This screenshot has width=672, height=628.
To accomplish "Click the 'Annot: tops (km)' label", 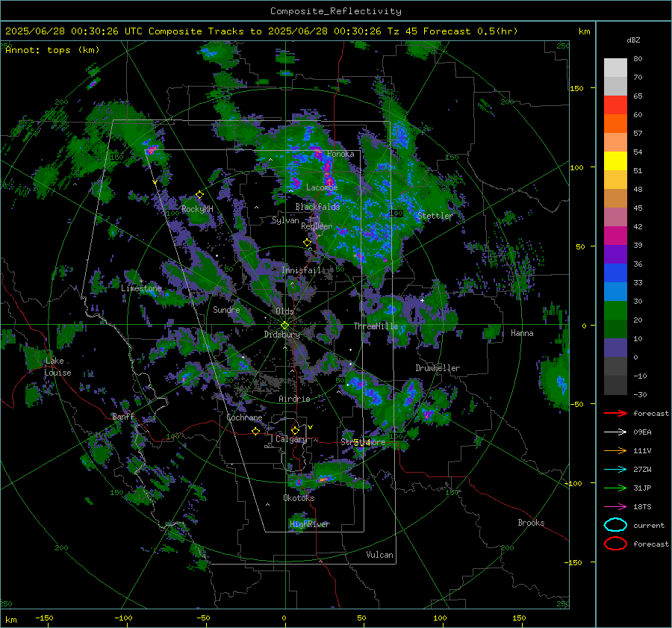I will [x=53, y=50].
